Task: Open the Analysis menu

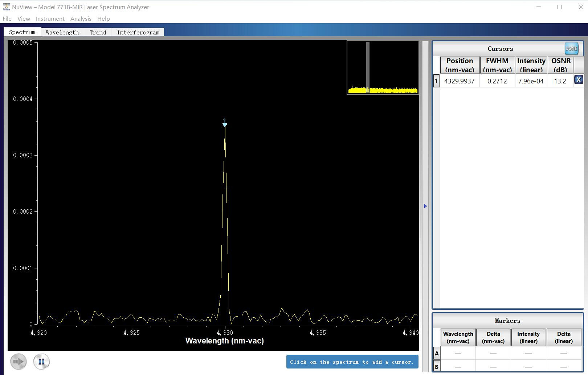Action: pos(81,18)
